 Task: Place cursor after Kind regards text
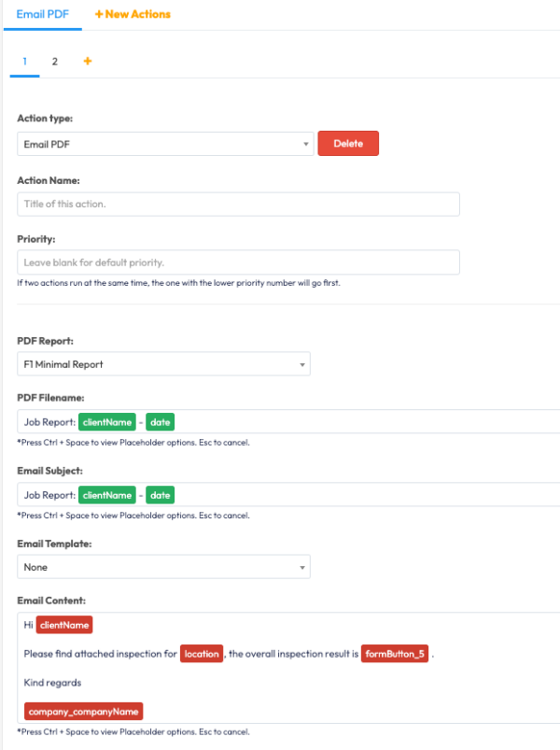(x=82, y=683)
